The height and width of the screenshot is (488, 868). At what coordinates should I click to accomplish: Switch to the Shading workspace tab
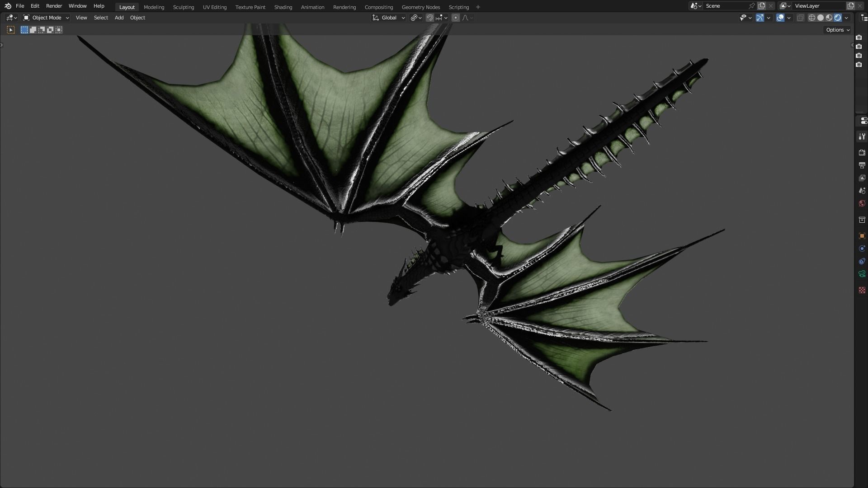point(283,7)
